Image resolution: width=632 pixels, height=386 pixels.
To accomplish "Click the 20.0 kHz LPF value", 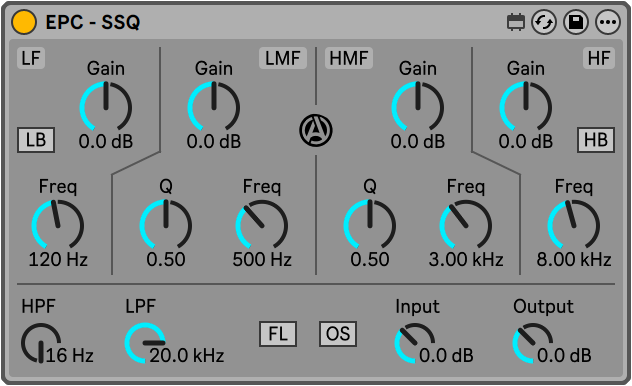I will [187, 355].
